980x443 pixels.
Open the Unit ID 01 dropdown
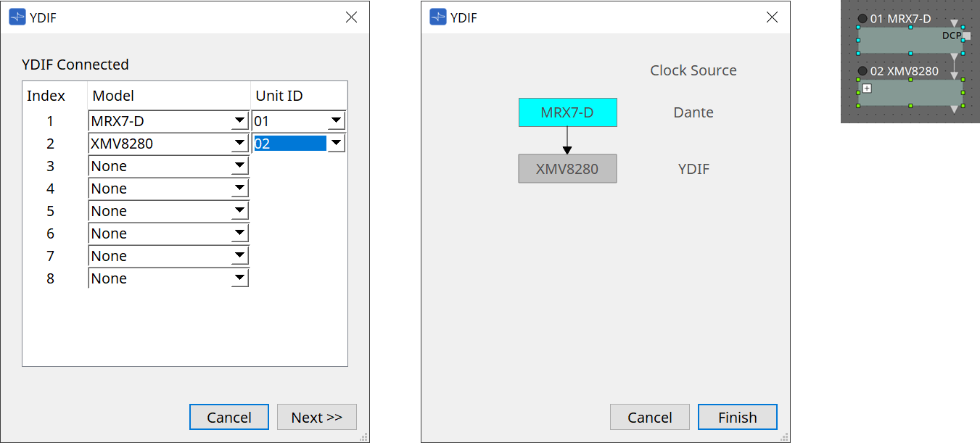coord(336,121)
